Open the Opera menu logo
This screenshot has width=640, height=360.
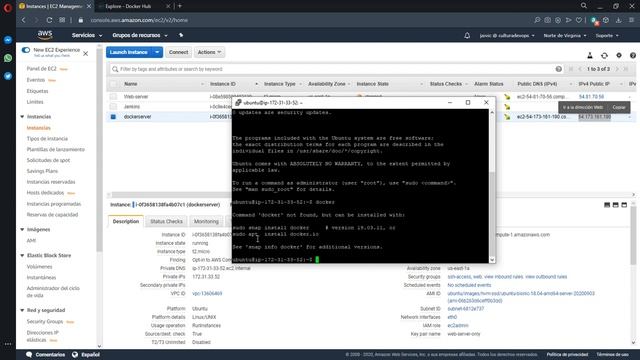click(7, 7)
